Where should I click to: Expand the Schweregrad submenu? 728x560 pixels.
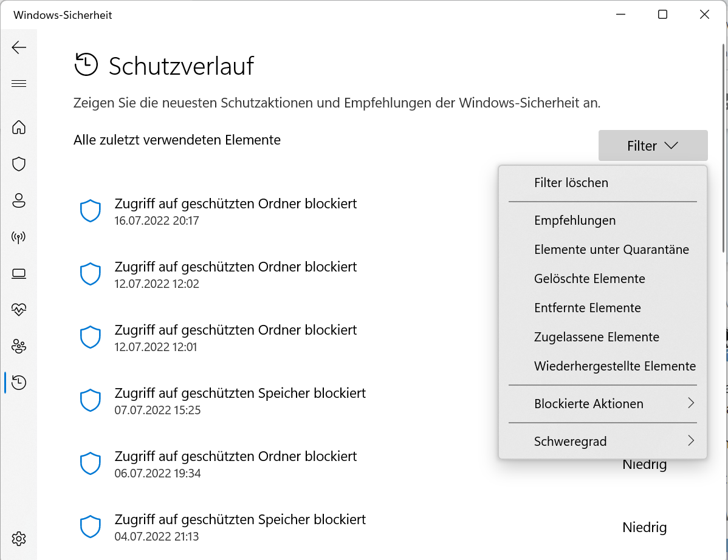(570, 441)
